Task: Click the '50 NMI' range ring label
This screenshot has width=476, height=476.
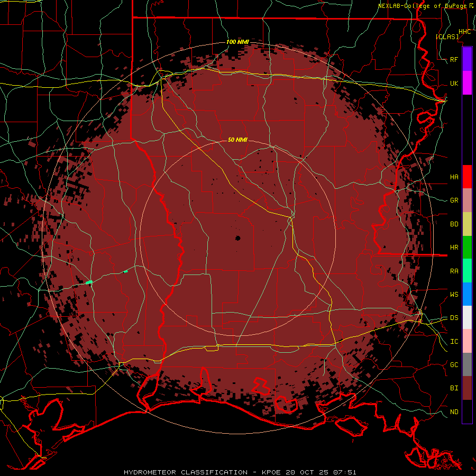Action: point(237,140)
